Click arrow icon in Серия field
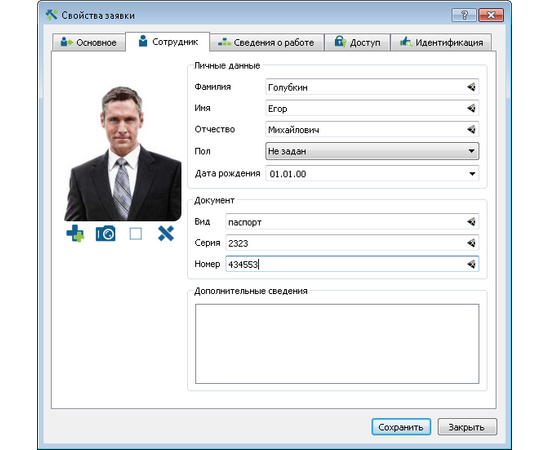The height and width of the screenshot is (450, 550). pyautogui.click(x=471, y=243)
